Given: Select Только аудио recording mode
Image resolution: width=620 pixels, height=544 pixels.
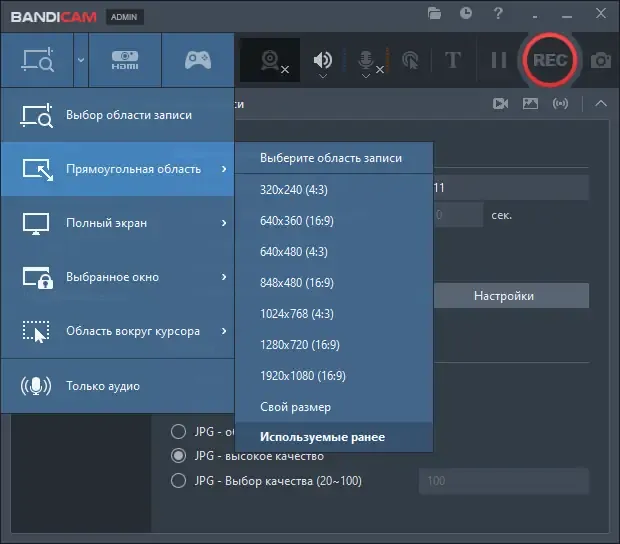Looking at the screenshot, I should 117,386.
